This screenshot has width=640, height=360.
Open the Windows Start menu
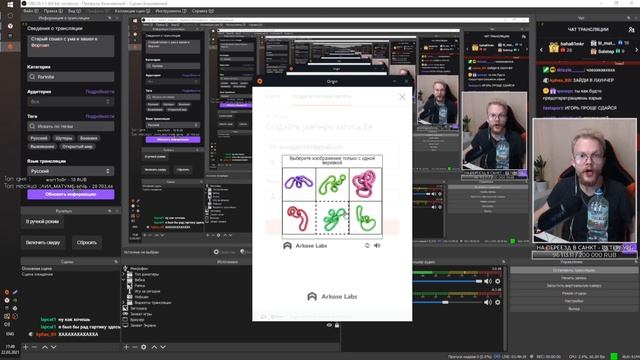10,4
